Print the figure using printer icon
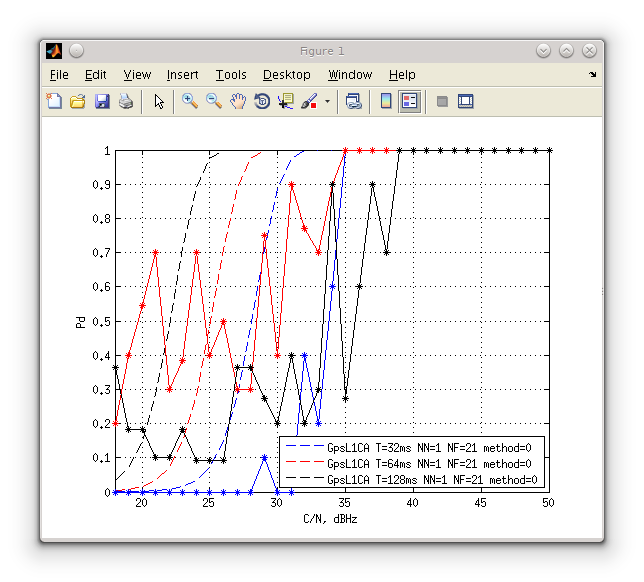 click(126, 101)
